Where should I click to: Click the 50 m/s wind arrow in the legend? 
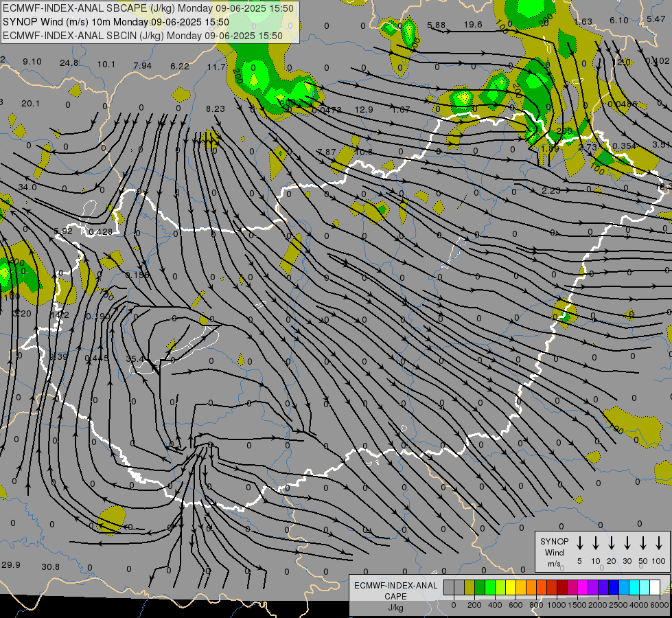pos(643,543)
